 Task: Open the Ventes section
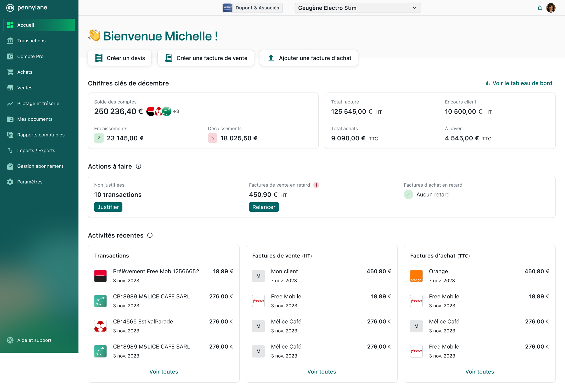(25, 88)
